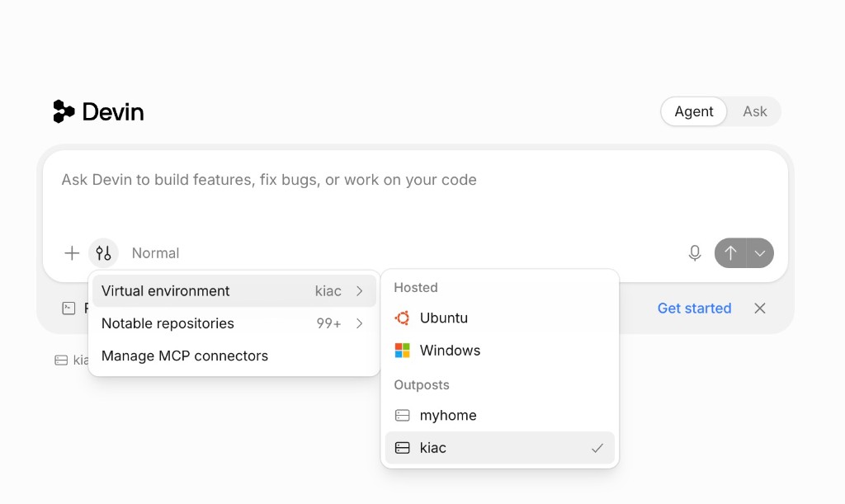Click the Outposts section header
The height and width of the screenshot is (504, 845).
(422, 385)
